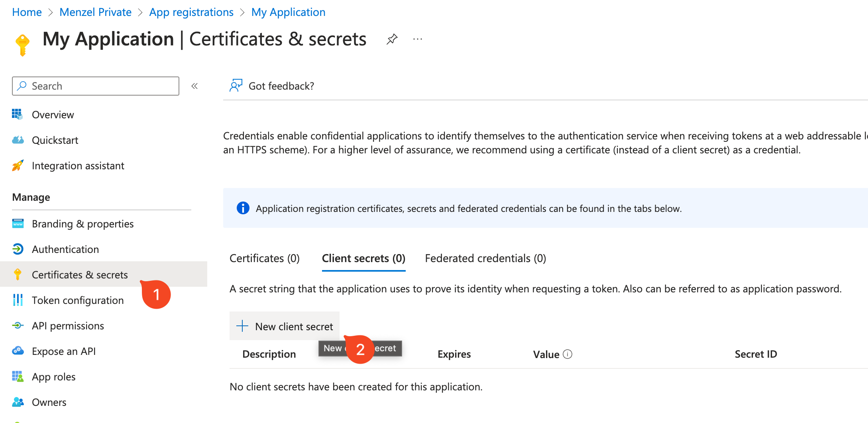Open API permissions page

click(68, 326)
